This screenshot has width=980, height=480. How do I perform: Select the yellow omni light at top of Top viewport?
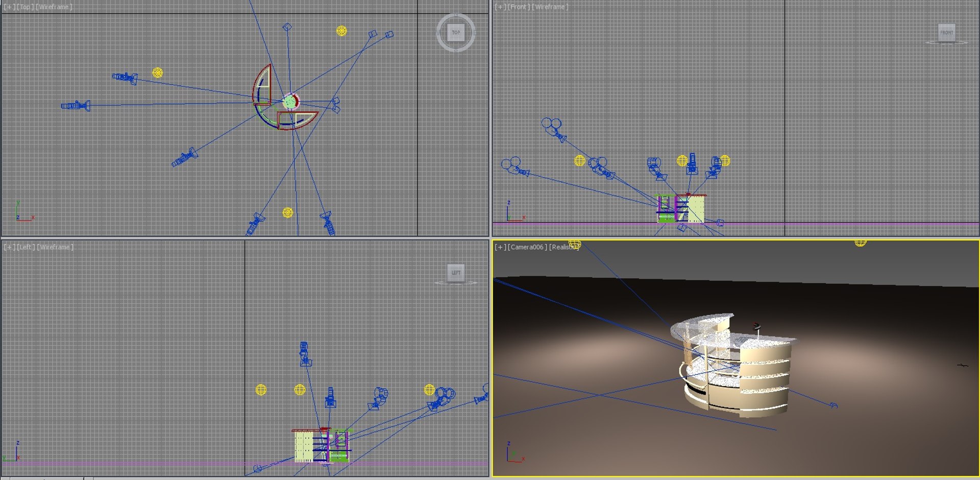pyautogui.click(x=341, y=31)
